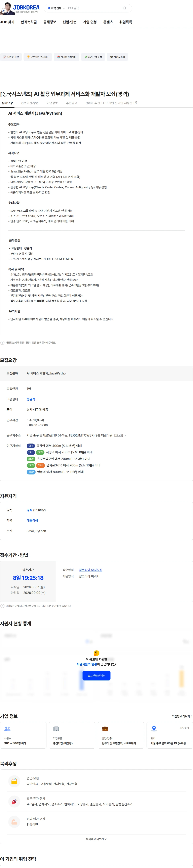
Task: Click the 연금·보험 benefit icon
Action: click(14, 781)
